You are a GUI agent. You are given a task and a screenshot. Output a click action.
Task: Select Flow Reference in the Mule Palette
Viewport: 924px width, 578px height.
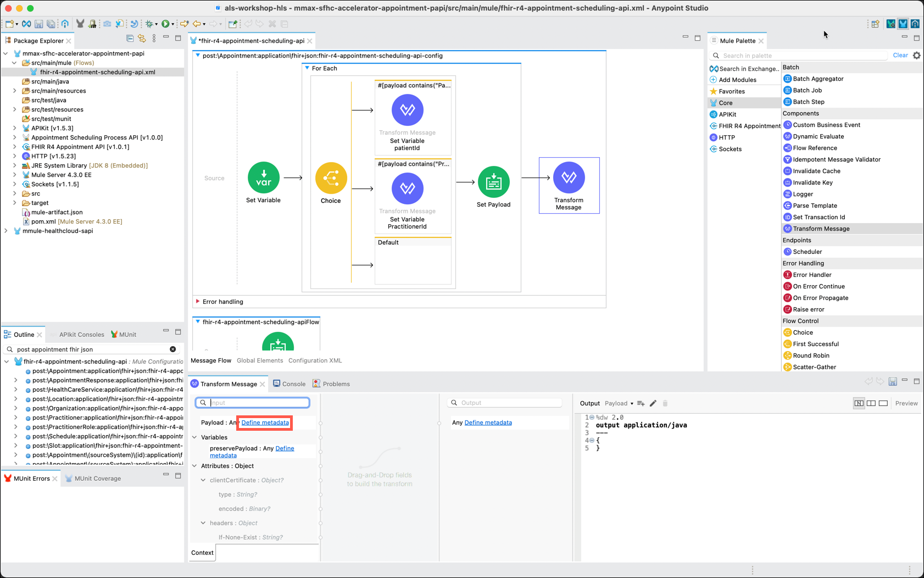815,148
